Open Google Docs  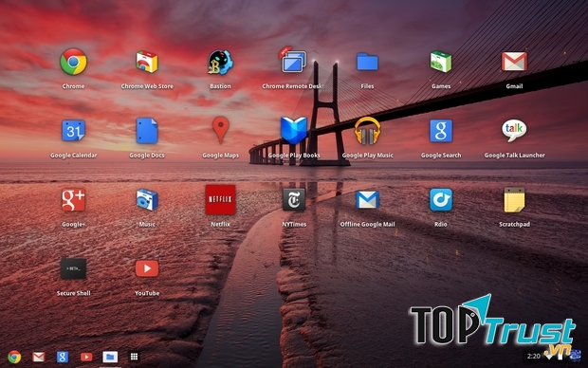click(147, 131)
